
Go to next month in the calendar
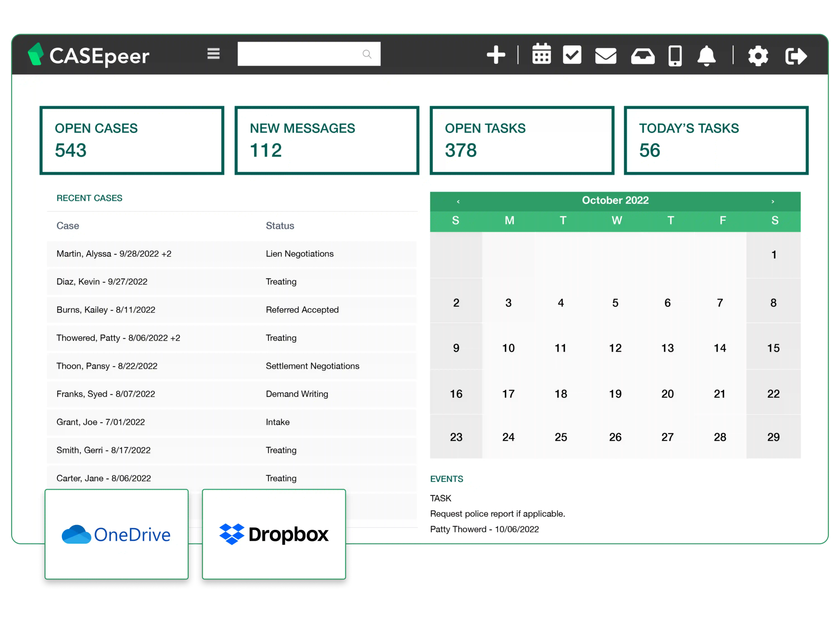pyautogui.click(x=772, y=201)
